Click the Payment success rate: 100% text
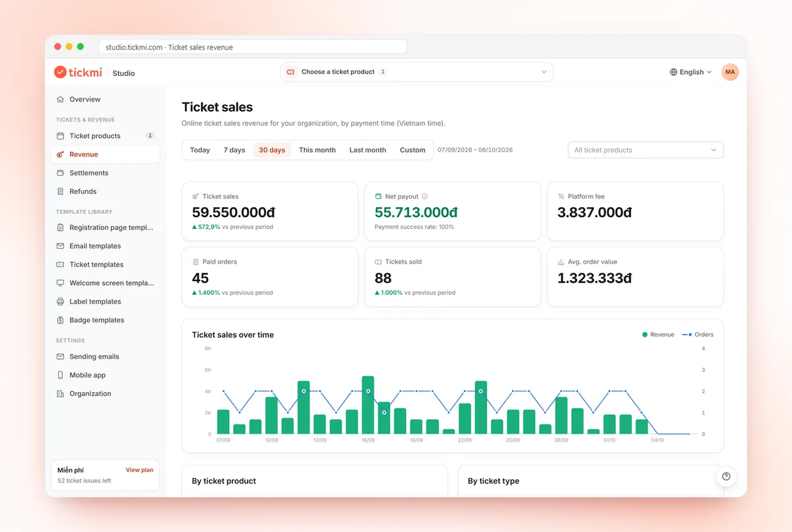Screen dimensions: 792x532 click(x=414, y=227)
